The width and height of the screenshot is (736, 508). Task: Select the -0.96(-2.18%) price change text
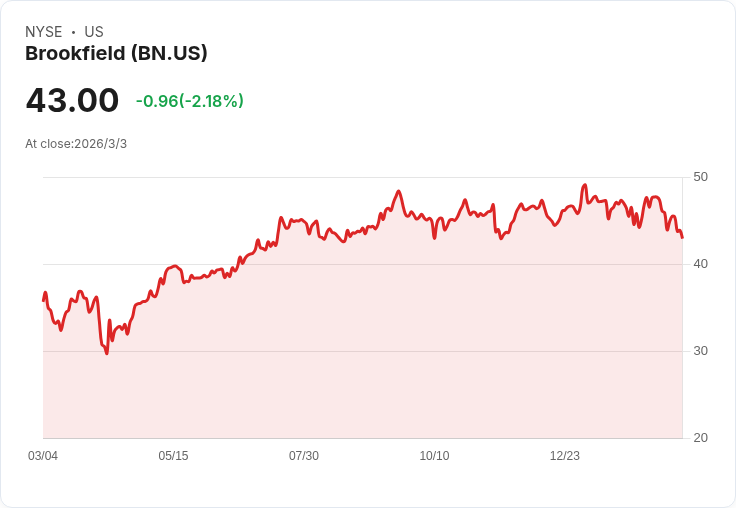[x=190, y=101]
